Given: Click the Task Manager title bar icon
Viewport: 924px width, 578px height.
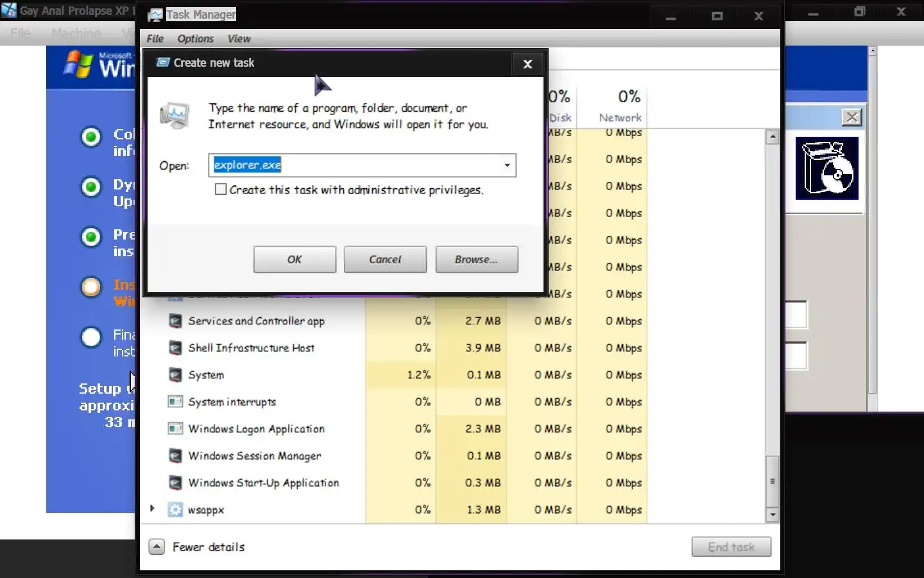Looking at the screenshot, I should click(155, 15).
